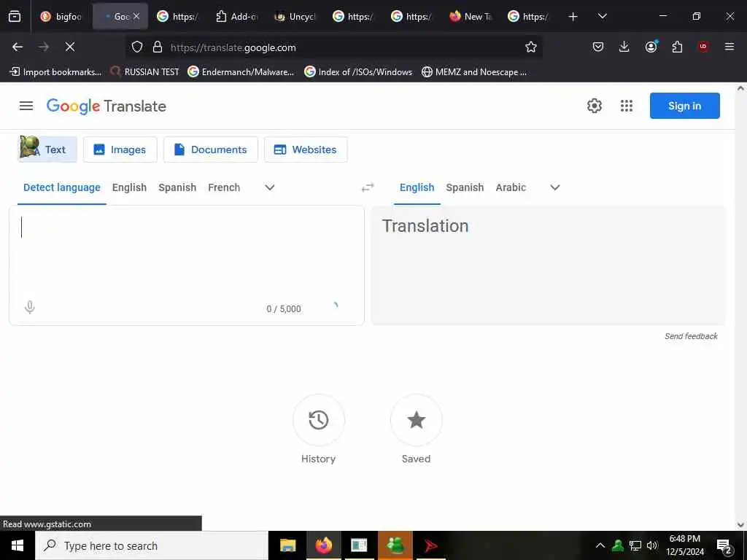Switch to Documents translation mode
Image resolution: width=747 pixels, height=560 pixels.
(211, 149)
